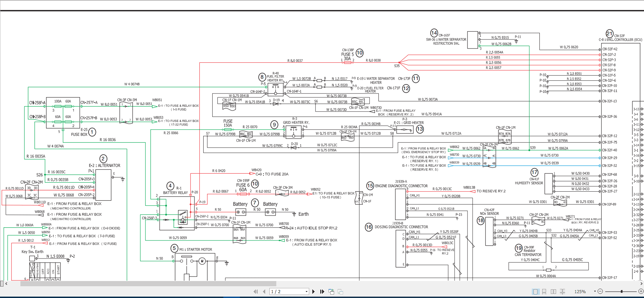644x298 pixels.
Task: Click the C-9 : TO FUSE 20A text
Action: (x=272, y=174)
